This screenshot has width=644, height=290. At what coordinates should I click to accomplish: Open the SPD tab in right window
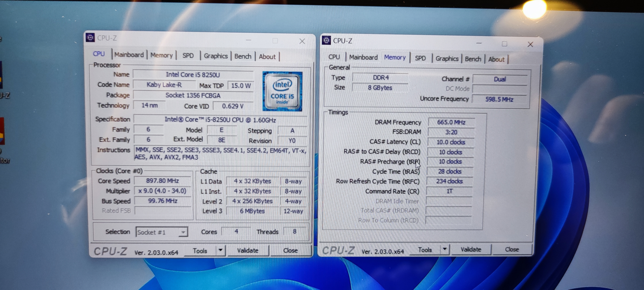(x=420, y=58)
